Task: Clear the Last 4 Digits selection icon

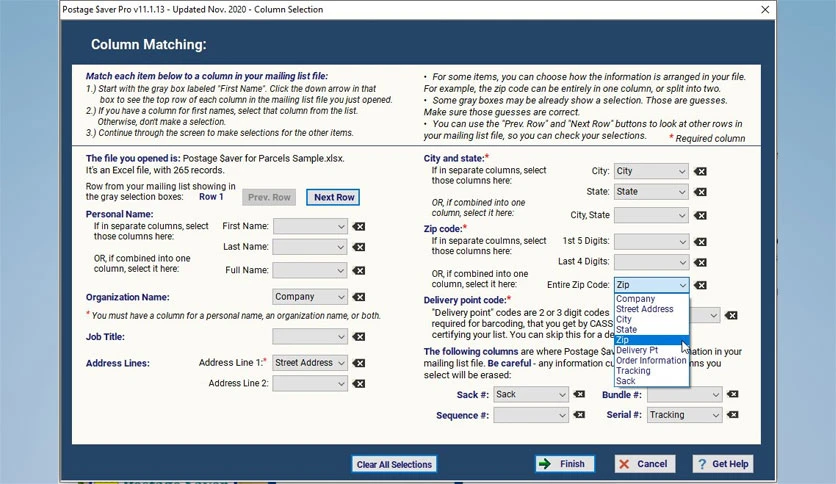Action: point(700,262)
